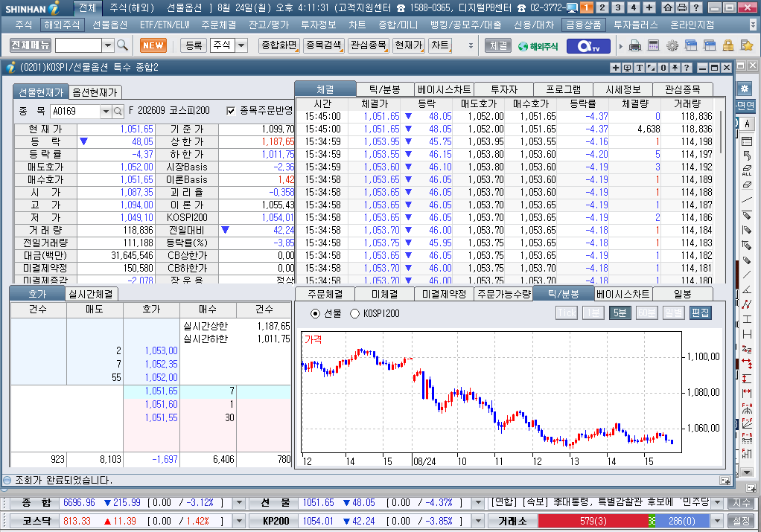Viewport: 761px width, 532px height.
Task: Open the 해외주식 menu
Action: (x=62, y=25)
